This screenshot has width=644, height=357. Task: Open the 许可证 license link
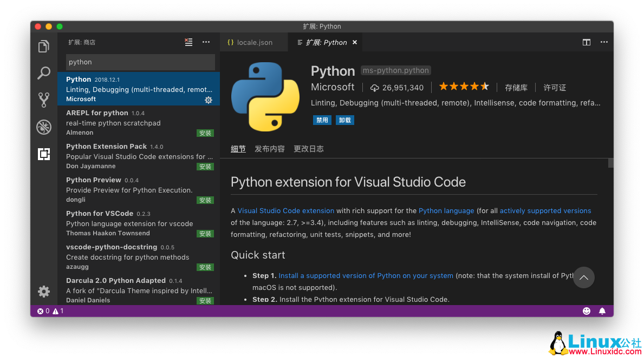coord(555,88)
